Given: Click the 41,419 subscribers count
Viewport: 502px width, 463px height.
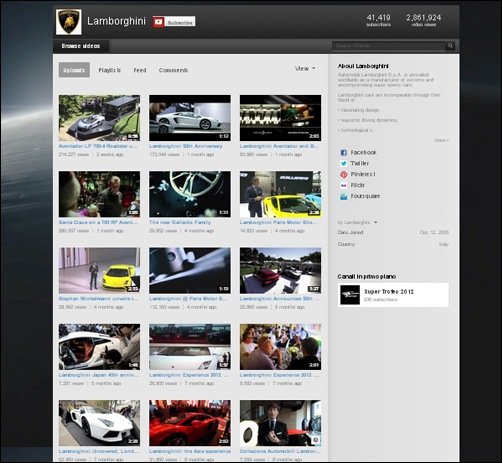Looking at the screenshot, I should pos(378,20).
